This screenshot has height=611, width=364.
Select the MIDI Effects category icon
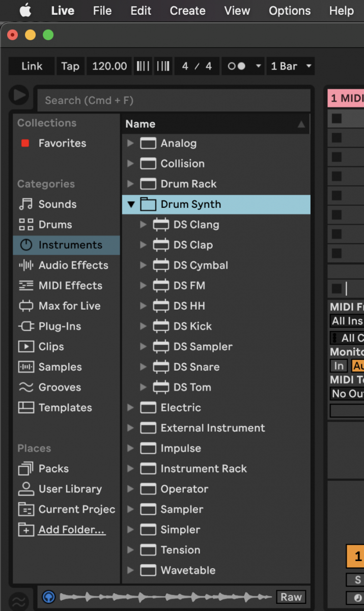point(25,286)
